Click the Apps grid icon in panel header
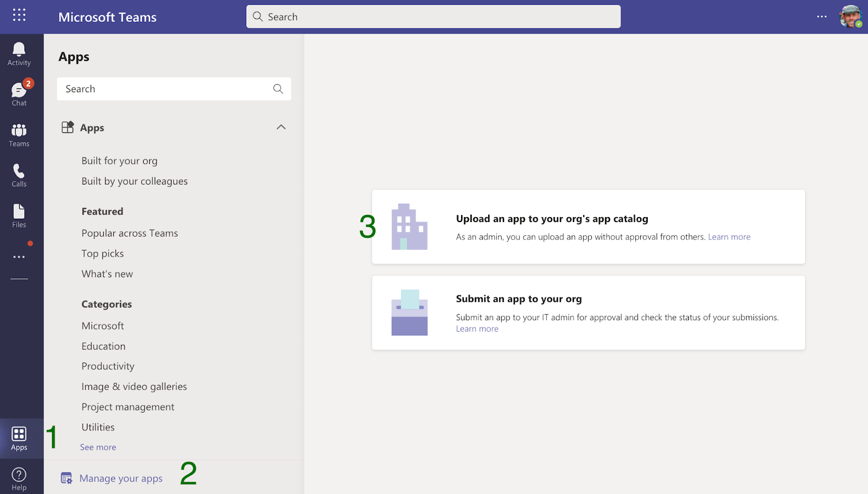868x494 pixels. (x=68, y=128)
